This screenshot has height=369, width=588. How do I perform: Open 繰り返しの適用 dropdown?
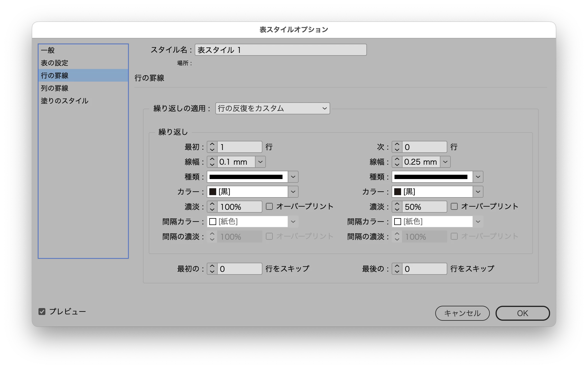272,108
